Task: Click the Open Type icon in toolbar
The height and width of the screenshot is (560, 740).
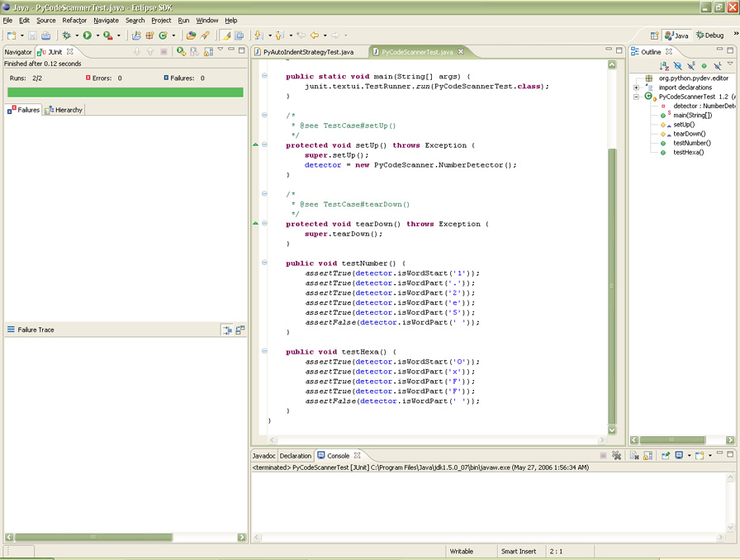Action: click(x=191, y=36)
